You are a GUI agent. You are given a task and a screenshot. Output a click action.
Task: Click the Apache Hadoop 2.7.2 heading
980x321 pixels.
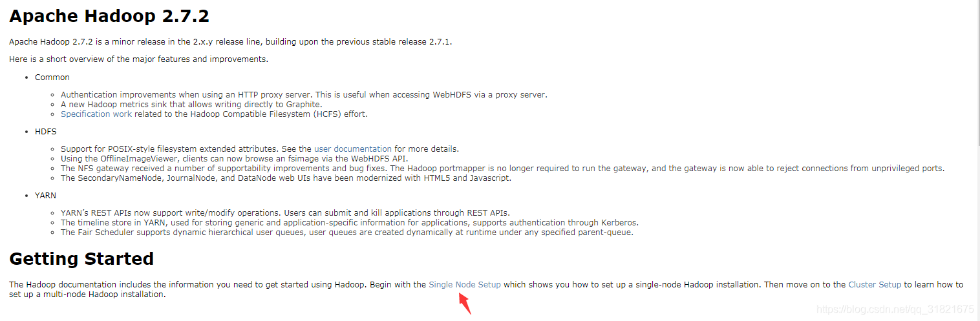(109, 16)
